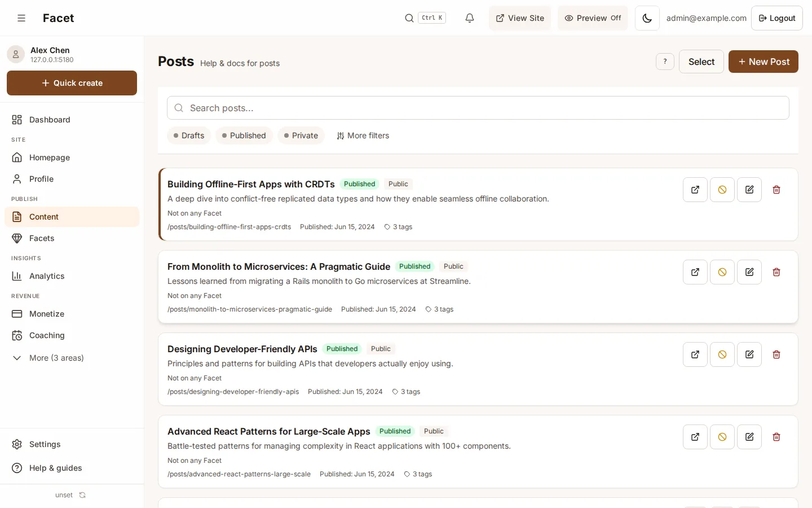Screen dimensions: 812x508
Task: Filter posts by Private
Action: [301, 135]
